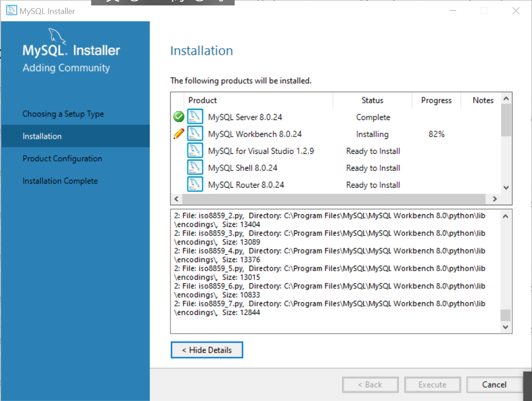The height and width of the screenshot is (401, 532).
Task: Click Ready to Install for Visual Studio
Action: pyautogui.click(x=373, y=151)
